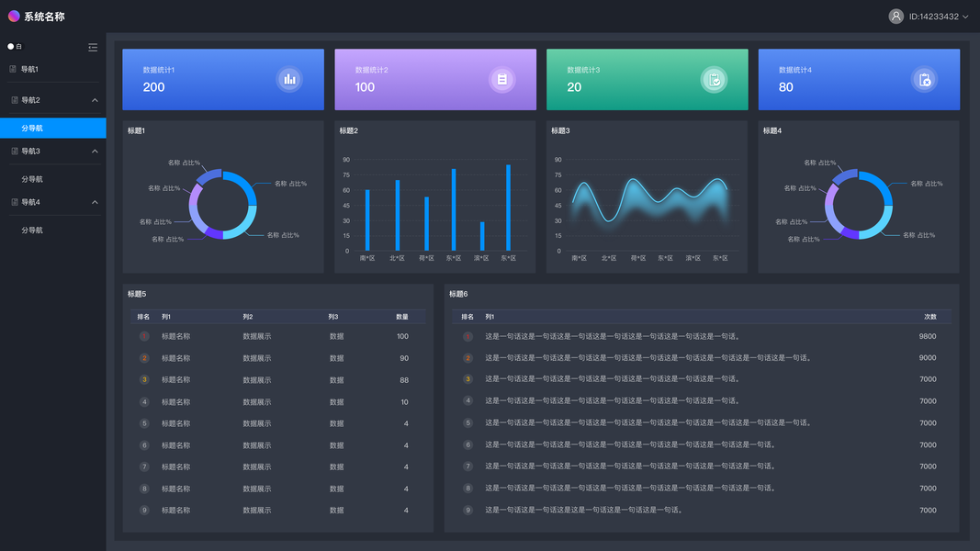Select the highlighted 分导航 item
This screenshot has height=551, width=980.
point(53,128)
